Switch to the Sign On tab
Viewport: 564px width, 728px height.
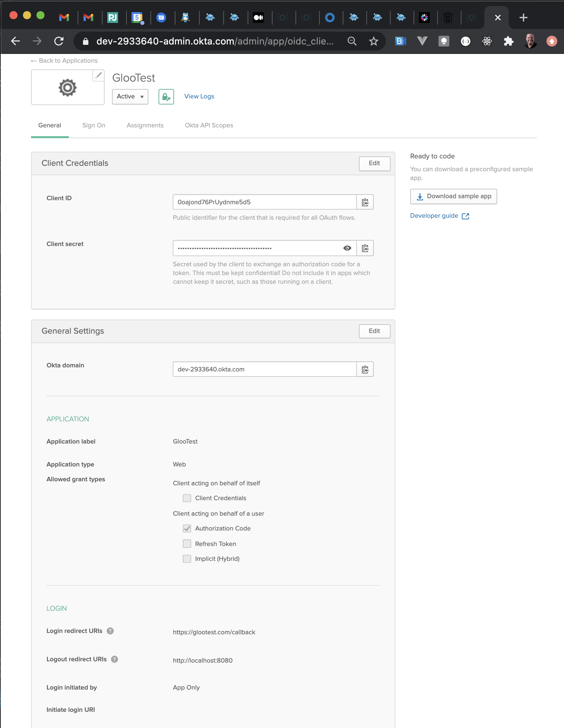click(x=94, y=125)
